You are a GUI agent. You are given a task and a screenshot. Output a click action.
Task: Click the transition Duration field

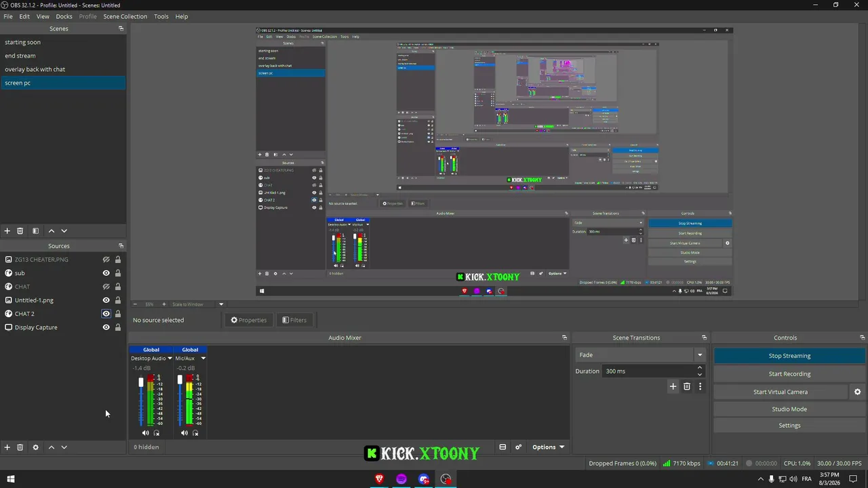(x=649, y=371)
